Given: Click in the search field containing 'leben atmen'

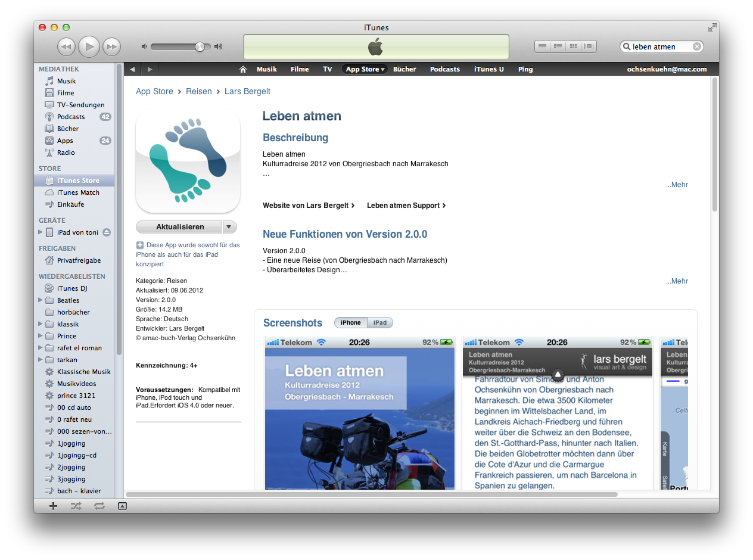Looking at the screenshot, I should (x=661, y=46).
